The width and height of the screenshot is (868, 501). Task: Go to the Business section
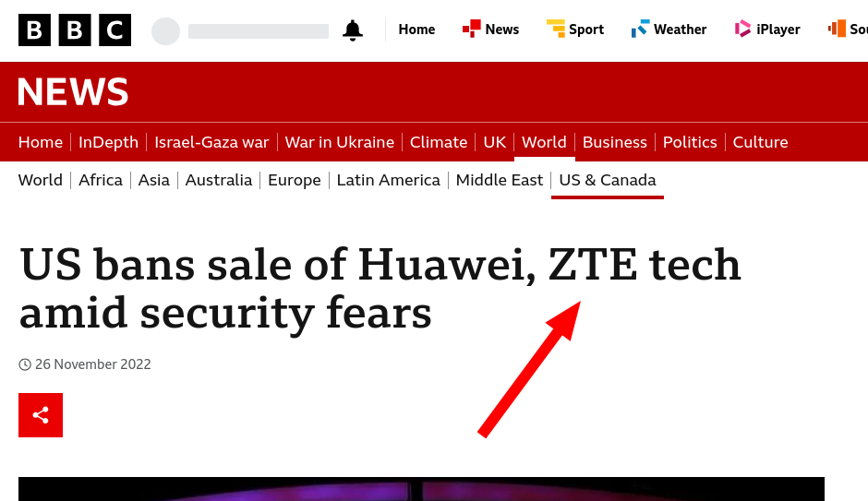tap(614, 142)
